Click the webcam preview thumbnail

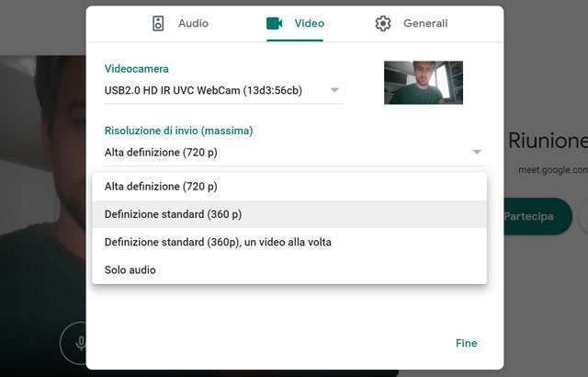(423, 83)
